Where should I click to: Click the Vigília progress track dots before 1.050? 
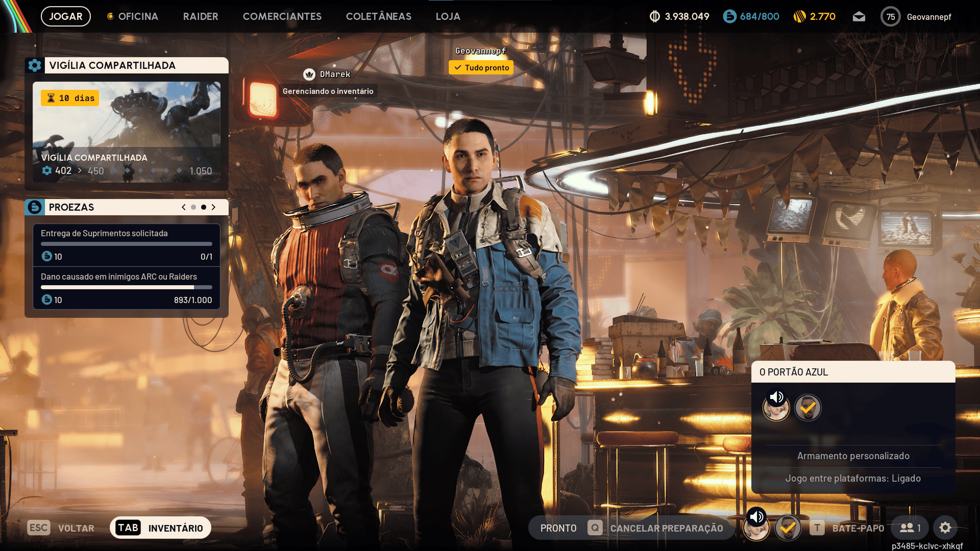tap(146, 170)
